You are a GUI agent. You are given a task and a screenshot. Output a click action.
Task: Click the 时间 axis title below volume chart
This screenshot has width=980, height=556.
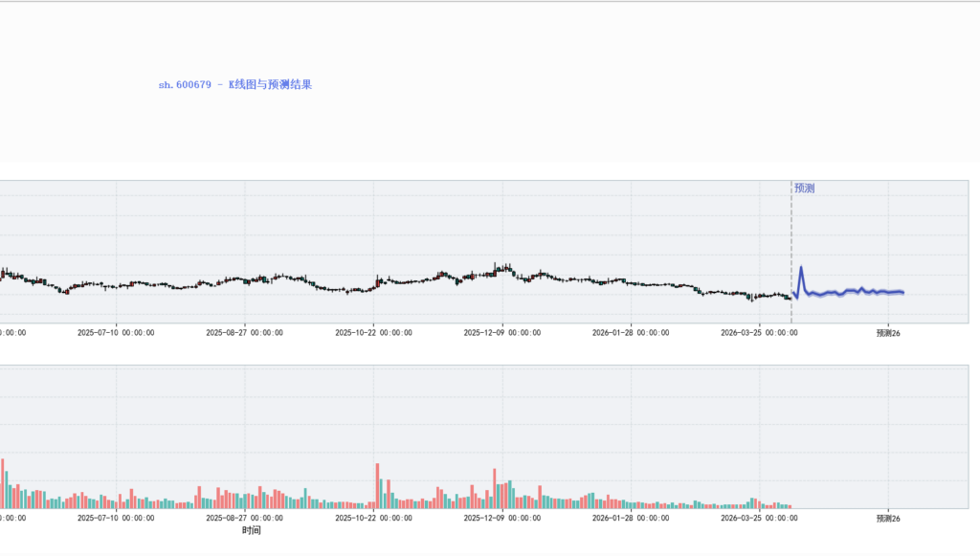click(x=252, y=530)
